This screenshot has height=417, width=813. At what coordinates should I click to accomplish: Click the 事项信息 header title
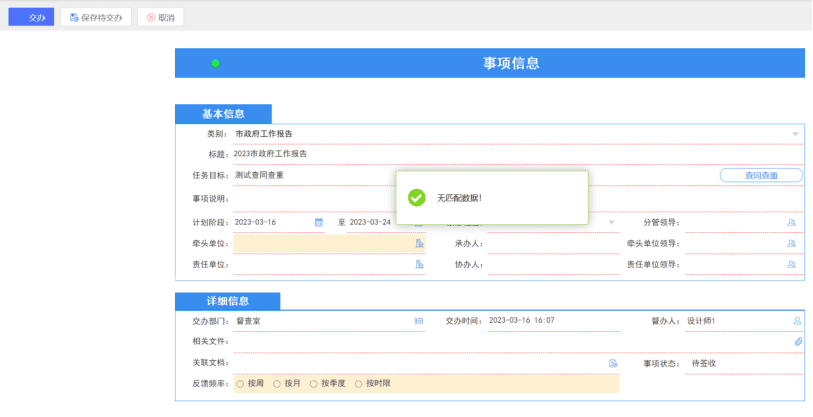coord(511,63)
